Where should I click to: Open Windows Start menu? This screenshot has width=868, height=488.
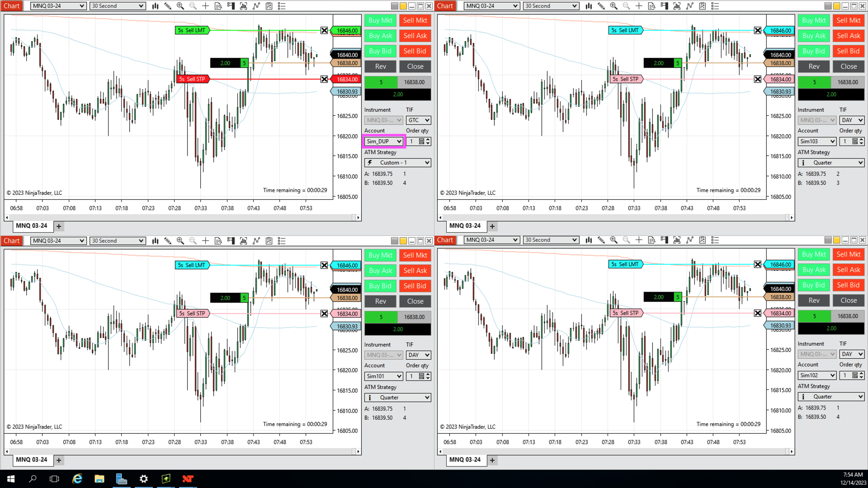[11, 479]
